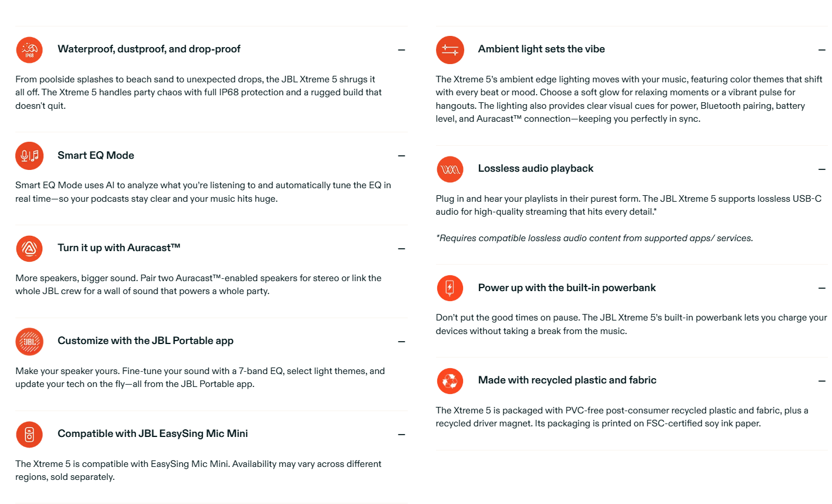Click the IP68 waterproof icon
Image resolution: width=832 pixels, height=504 pixels.
[x=29, y=50]
